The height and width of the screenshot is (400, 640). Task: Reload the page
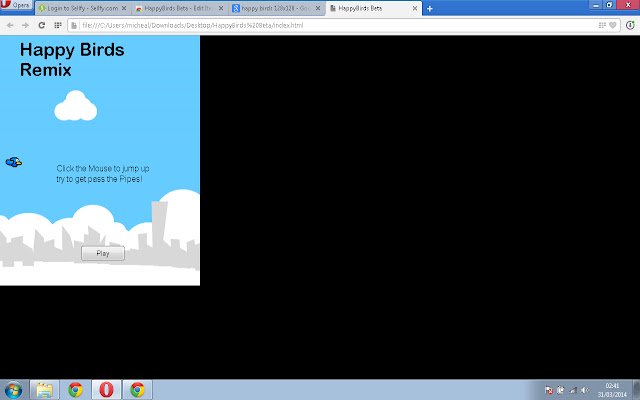pos(42,25)
